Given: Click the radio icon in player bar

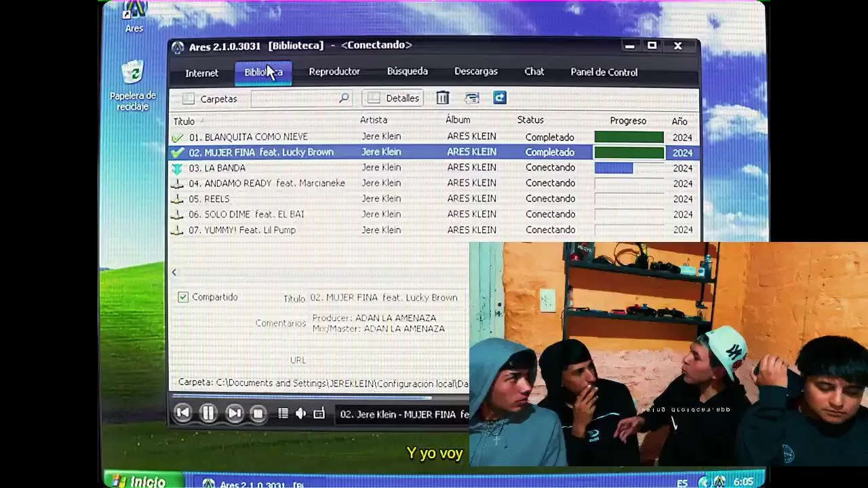Looking at the screenshot, I should point(319,413).
